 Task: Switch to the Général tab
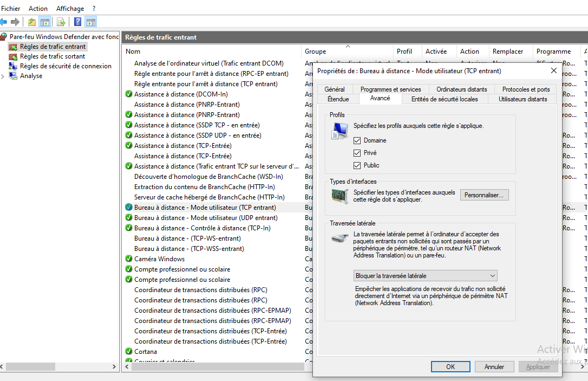(335, 89)
